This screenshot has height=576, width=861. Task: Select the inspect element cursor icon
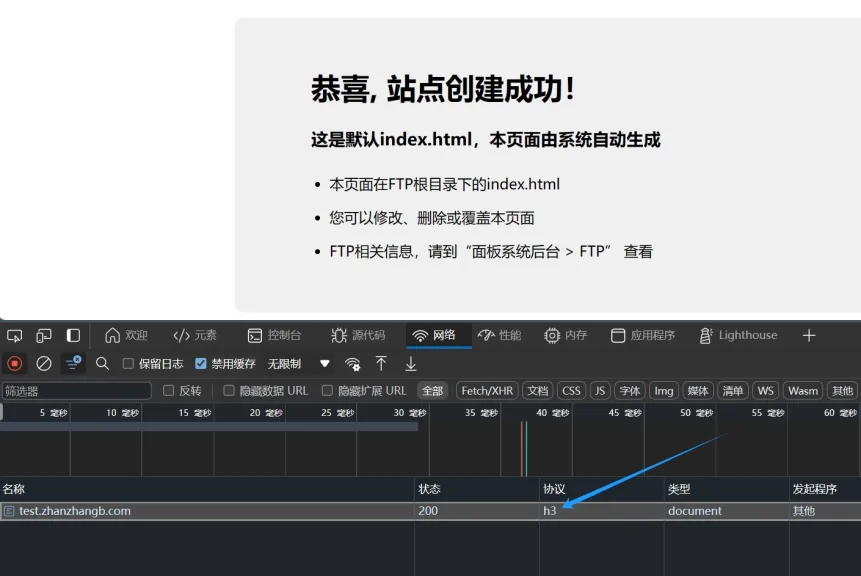point(14,335)
